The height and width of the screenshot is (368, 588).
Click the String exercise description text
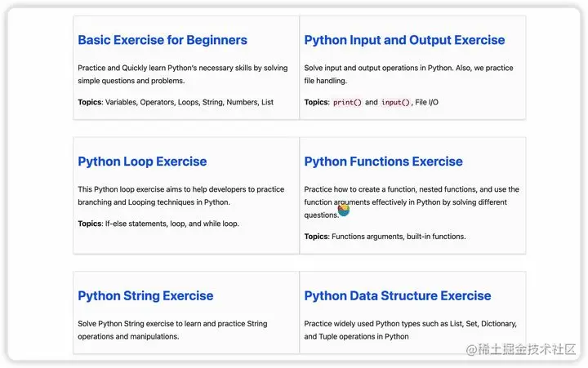pyautogui.click(x=172, y=330)
